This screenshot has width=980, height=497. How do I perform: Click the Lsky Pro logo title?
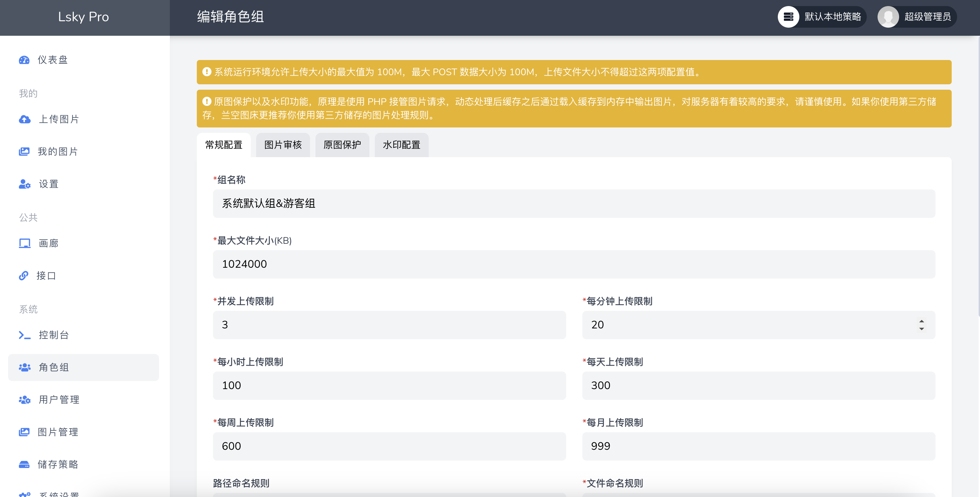[84, 17]
